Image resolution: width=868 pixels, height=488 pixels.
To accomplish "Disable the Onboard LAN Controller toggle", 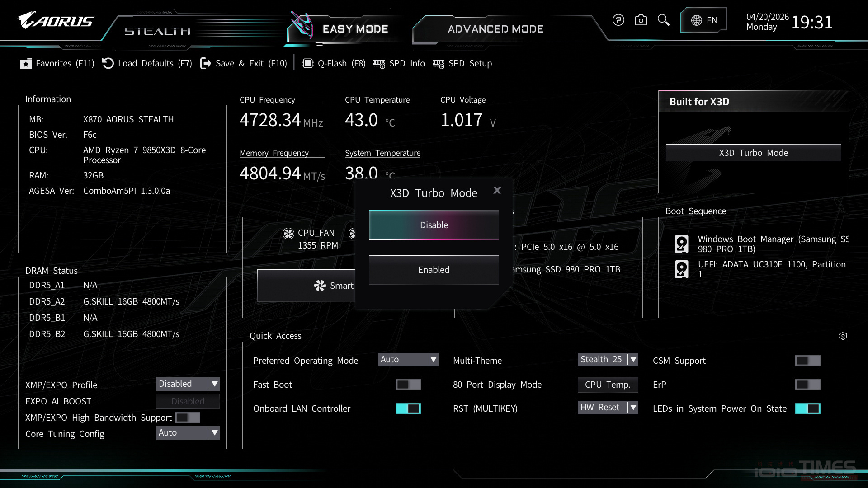I will [x=408, y=408].
